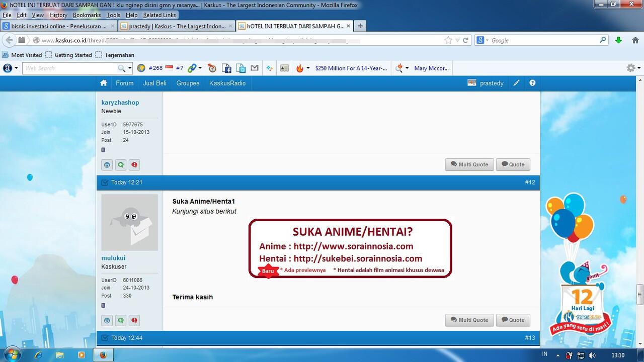Click Quote on karyzhashop's post
Screen dimensions: 644x362
click(x=513, y=164)
